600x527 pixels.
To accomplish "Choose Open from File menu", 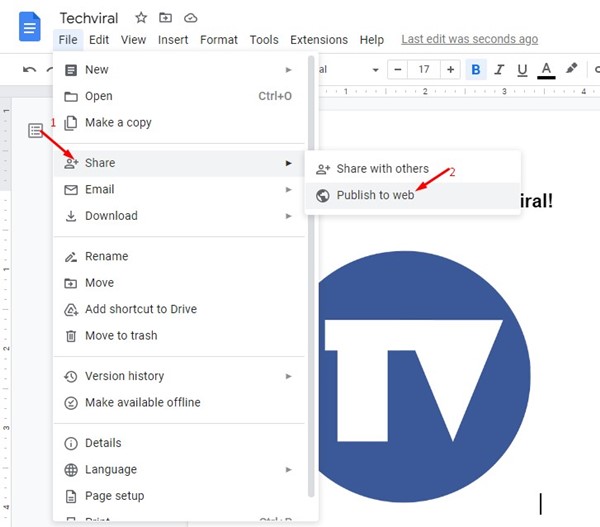I will pyautogui.click(x=178, y=96).
